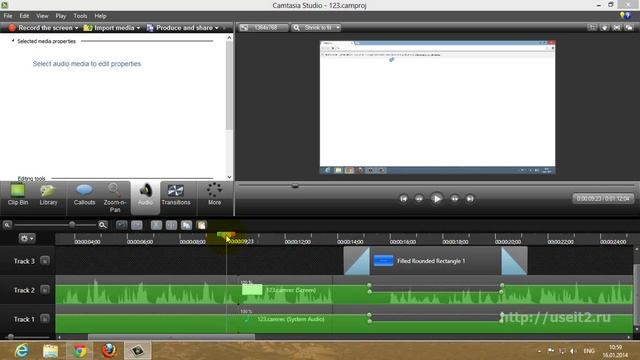Image resolution: width=640 pixels, height=360 pixels.
Task: Toggle lock on Track 3
Action: 45,261
